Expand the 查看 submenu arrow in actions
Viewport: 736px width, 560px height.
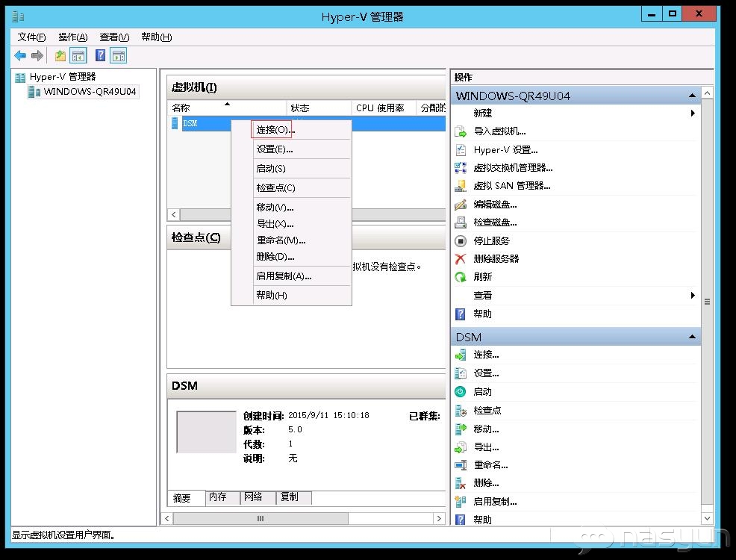(x=693, y=295)
